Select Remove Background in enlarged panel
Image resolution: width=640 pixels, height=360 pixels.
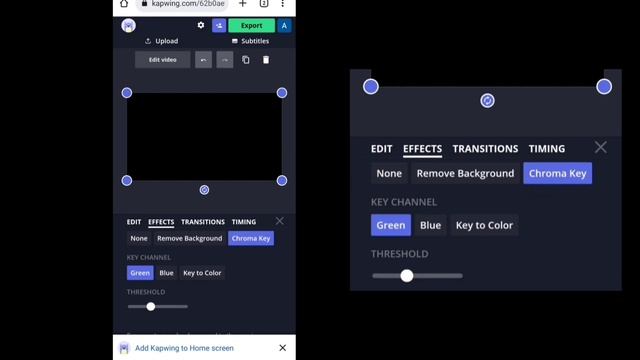click(x=465, y=173)
